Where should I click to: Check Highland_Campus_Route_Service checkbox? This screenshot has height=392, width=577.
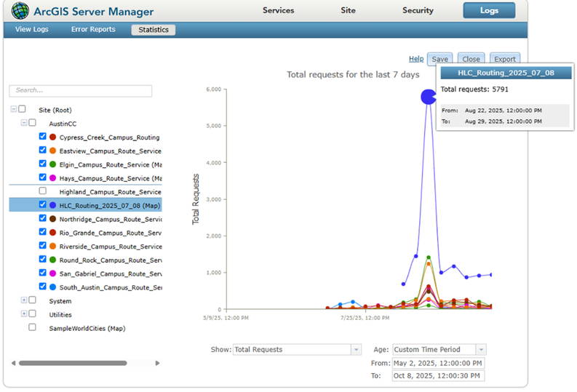pos(43,191)
